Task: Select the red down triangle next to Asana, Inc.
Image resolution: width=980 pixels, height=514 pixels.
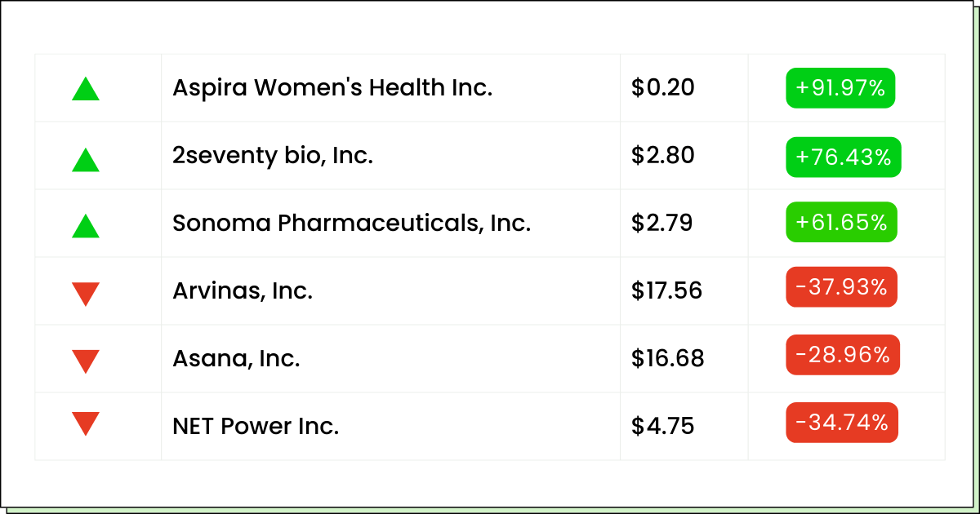Action: tap(86, 361)
